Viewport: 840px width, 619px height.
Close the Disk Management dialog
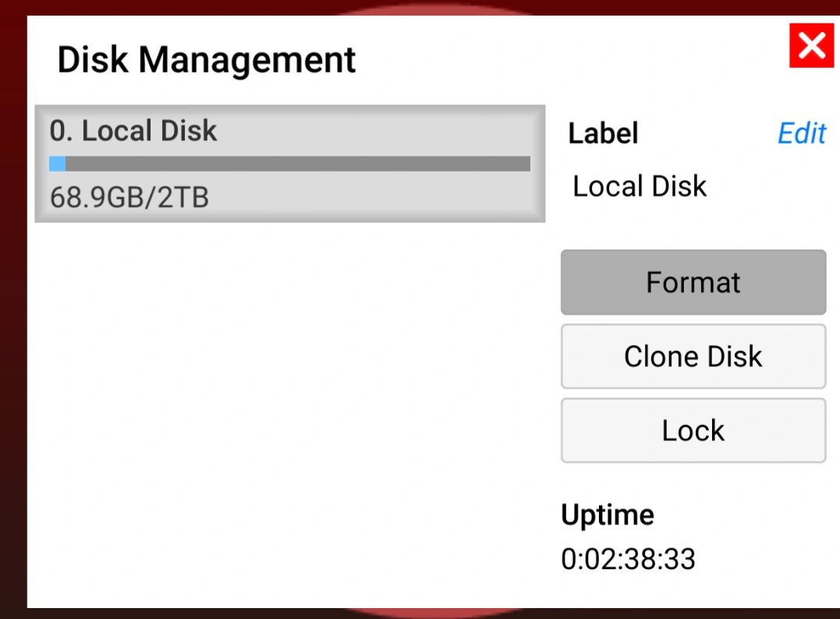[812, 46]
